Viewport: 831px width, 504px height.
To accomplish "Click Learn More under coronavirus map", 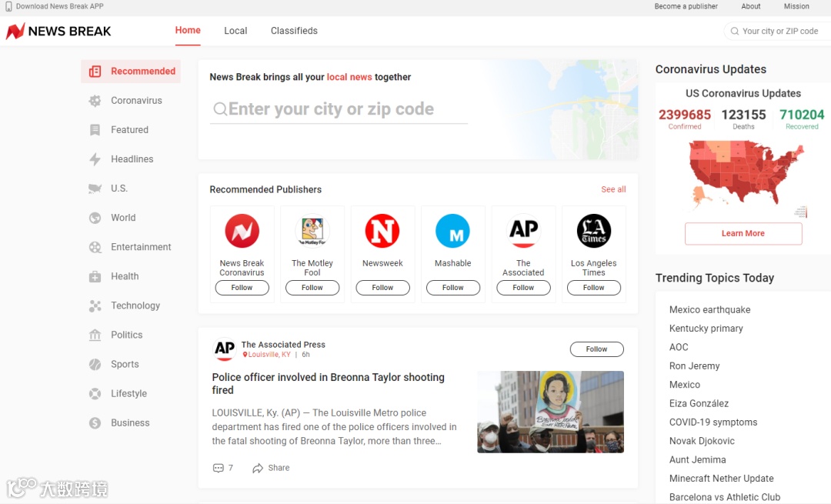I will click(x=743, y=234).
